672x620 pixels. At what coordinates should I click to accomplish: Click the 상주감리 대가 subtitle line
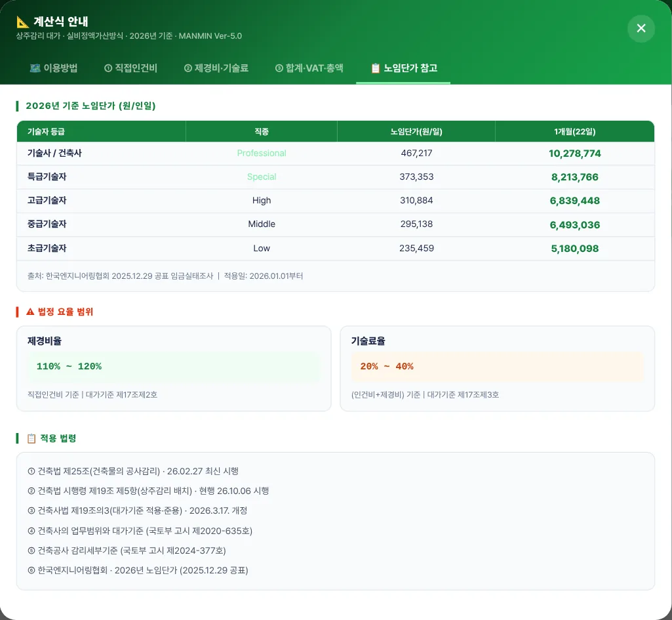tap(128, 36)
